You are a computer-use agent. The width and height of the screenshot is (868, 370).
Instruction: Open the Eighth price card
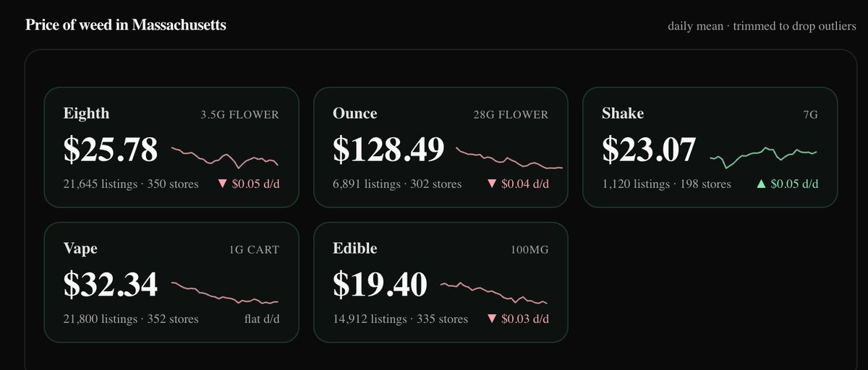click(171, 149)
